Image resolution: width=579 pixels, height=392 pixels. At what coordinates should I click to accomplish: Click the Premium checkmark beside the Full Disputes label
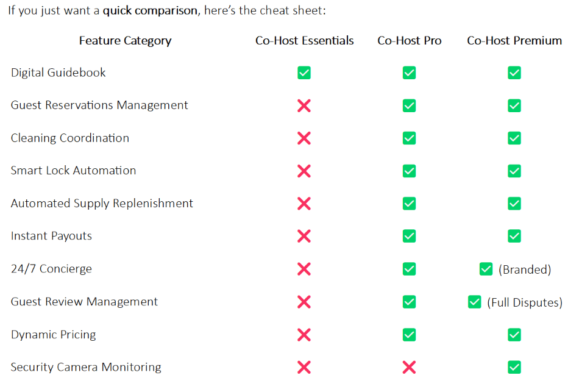[474, 302]
